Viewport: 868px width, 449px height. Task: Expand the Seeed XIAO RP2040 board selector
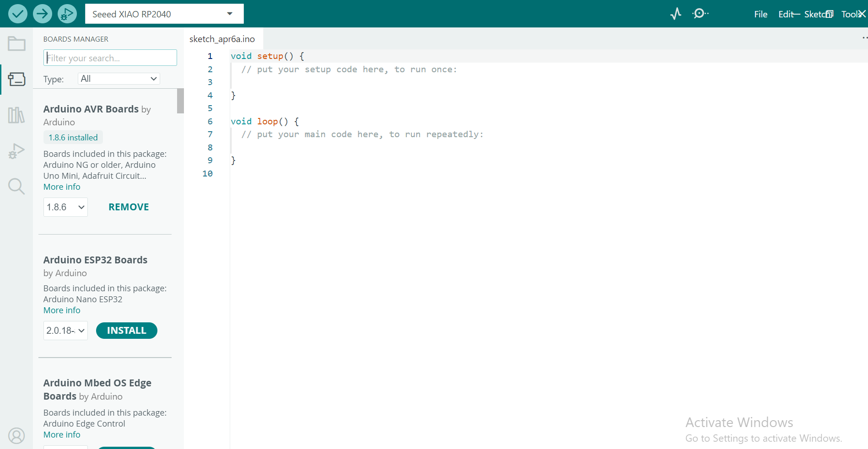pyautogui.click(x=164, y=14)
